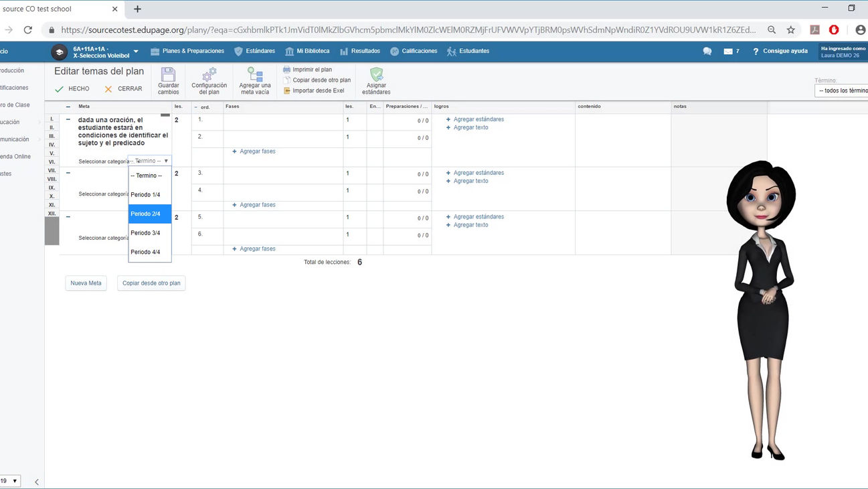Click Agregar fases under lesson 2
The image size is (868, 489).
(254, 151)
